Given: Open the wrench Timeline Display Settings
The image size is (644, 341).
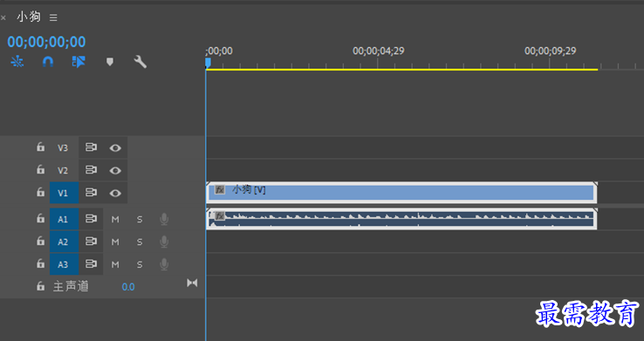Looking at the screenshot, I should pos(140,62).
